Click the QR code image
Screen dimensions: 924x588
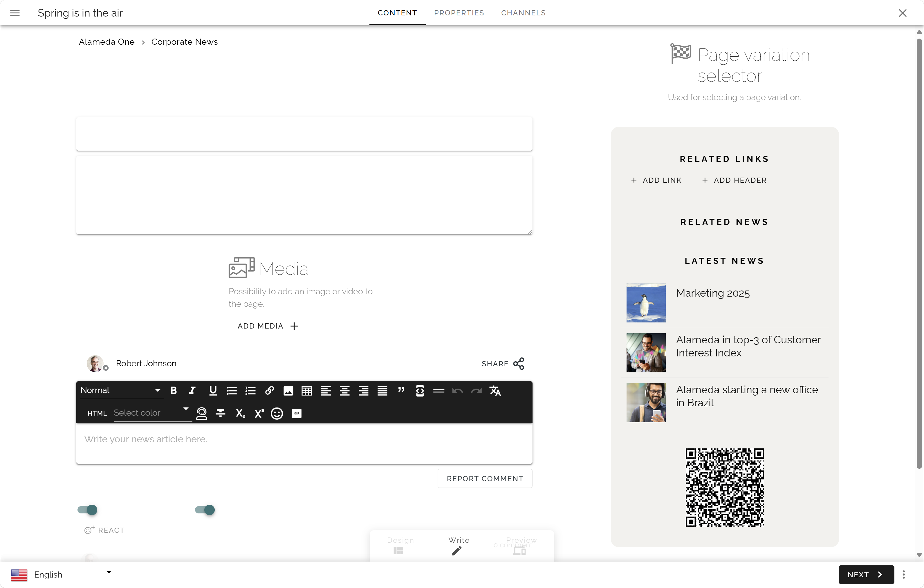(x=724, y=488)
